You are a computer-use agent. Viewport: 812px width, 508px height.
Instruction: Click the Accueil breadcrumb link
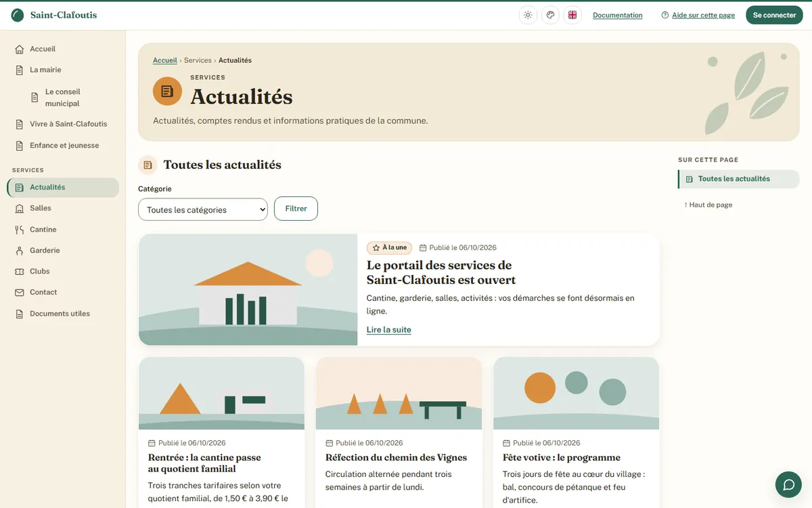(165, 60)
